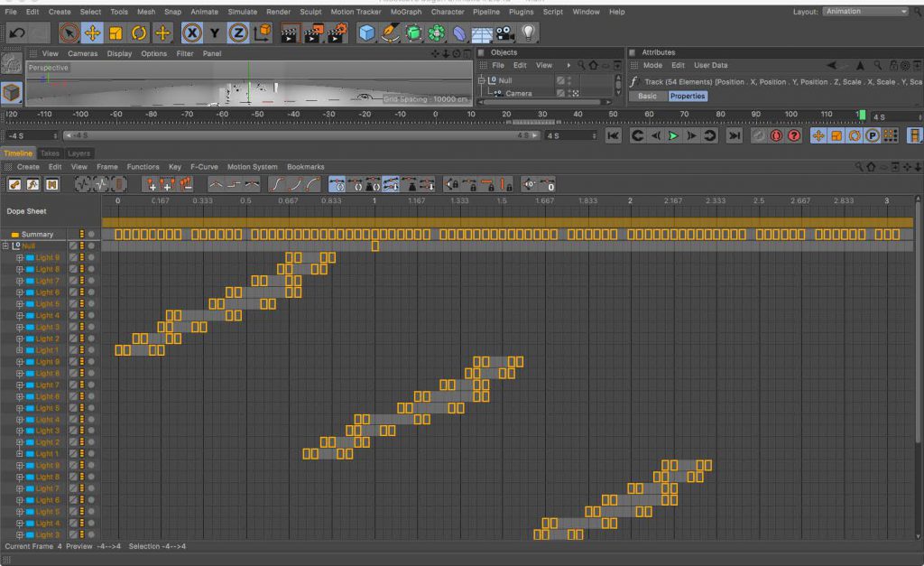Screen dimensions: 924x566
Task: Click the Floor environment object icon
Action: pyautogui.click(x=482, y=33)
